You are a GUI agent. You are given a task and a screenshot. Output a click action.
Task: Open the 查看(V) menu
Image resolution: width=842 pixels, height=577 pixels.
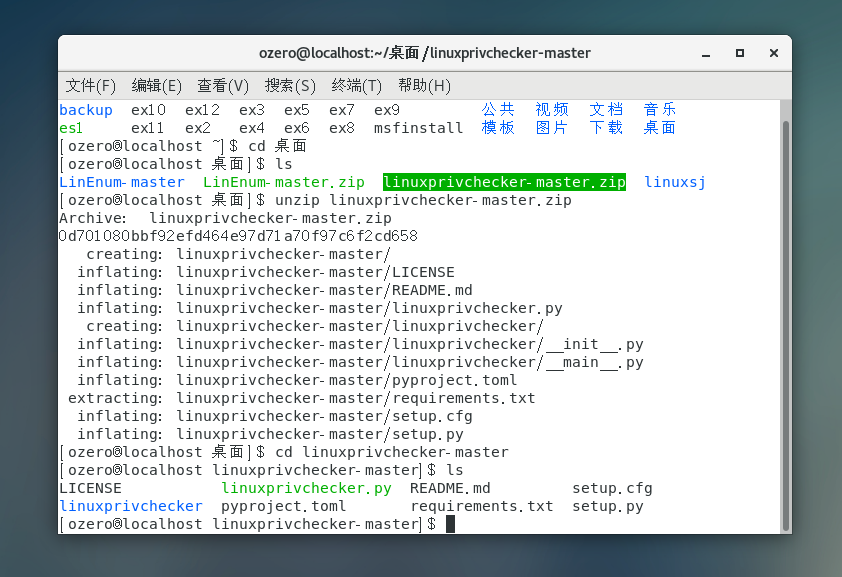[223, 85]
